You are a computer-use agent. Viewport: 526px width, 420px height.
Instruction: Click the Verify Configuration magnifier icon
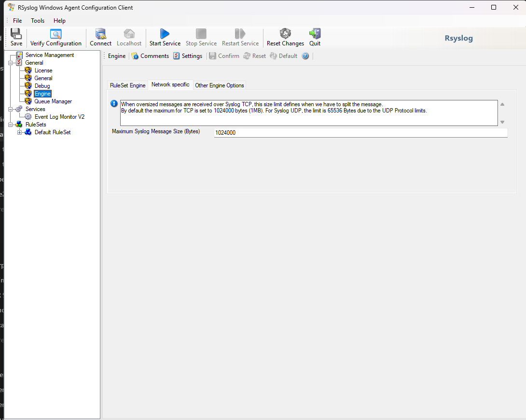pos(55,33)
